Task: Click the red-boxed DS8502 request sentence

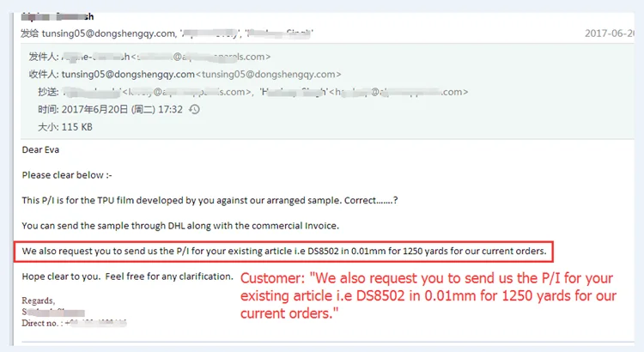Action: tap(284, 252)
